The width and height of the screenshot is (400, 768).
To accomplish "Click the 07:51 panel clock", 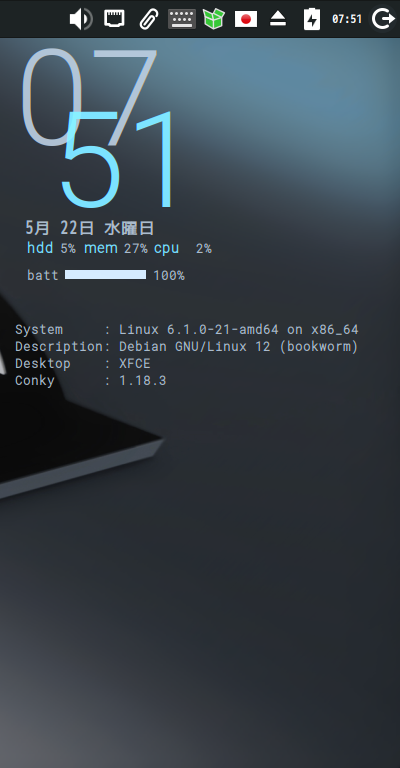I will (x=347, y=20).
